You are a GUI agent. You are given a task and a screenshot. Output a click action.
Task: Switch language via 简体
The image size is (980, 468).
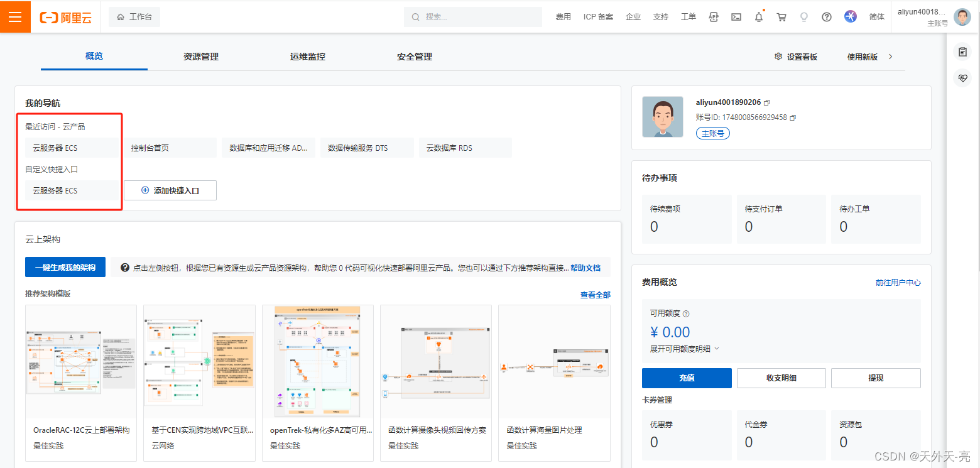(x=877, y=17)
